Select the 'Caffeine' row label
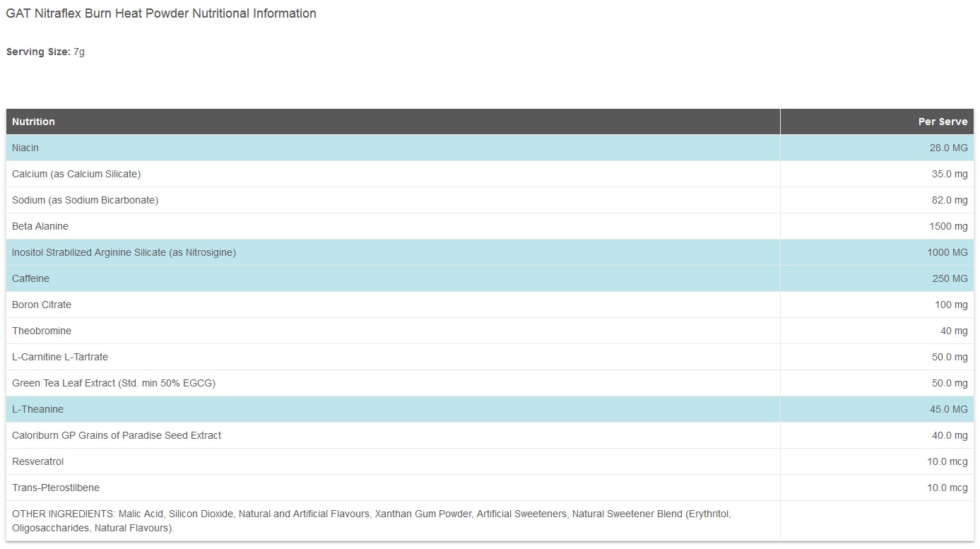The image size is (980, 549). pos(30,278)
